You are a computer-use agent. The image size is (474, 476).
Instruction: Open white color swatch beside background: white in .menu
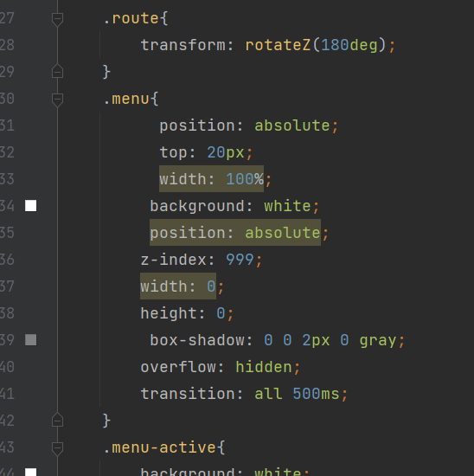point(30,205)
